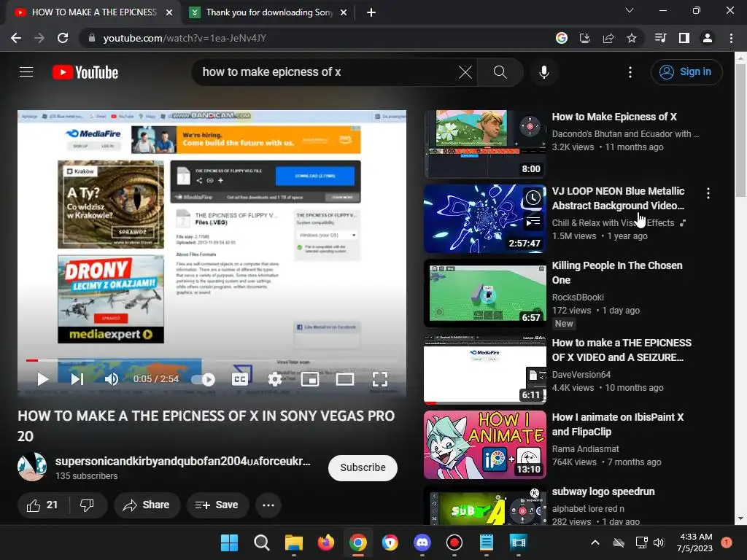Screen dimensions: 747x560
Task: Go forward in browser history
Action: (x=39, y=38)
